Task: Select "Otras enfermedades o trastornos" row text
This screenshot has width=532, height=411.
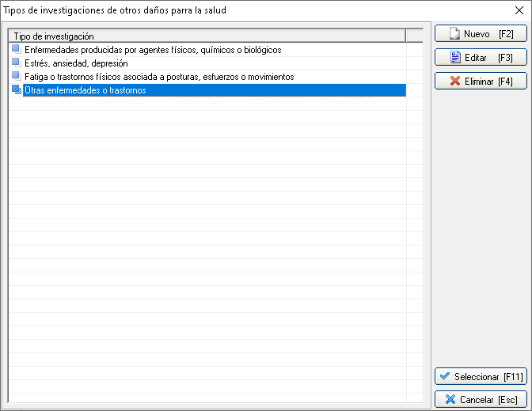Action: click(x=85, y=91)
